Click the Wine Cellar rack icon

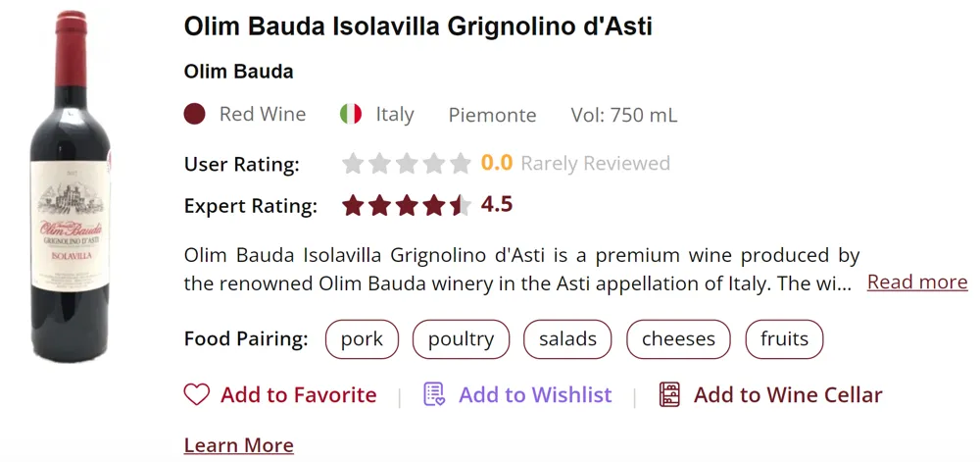point(669,395)
